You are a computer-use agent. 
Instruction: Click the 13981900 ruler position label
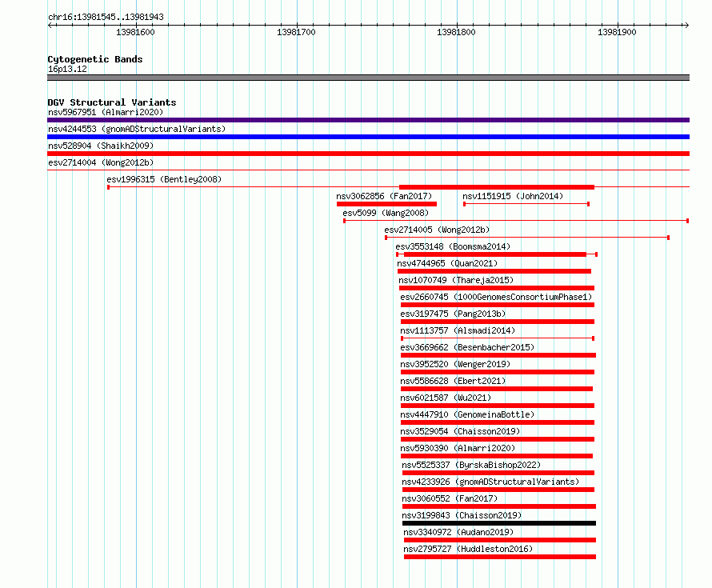[617, 32]
